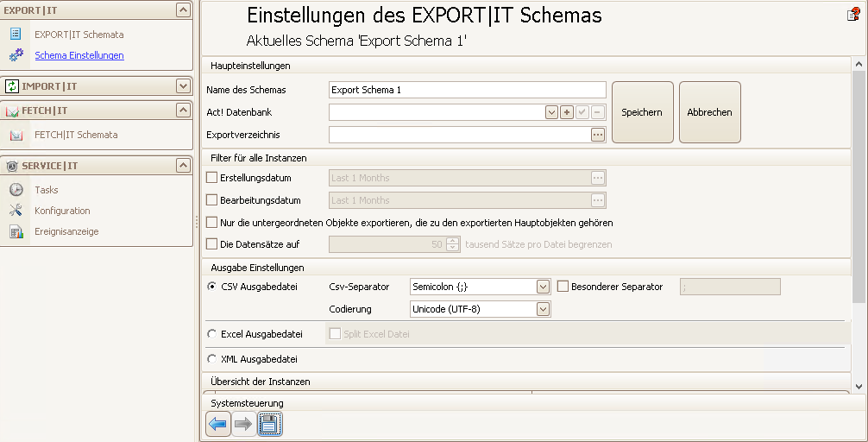The image size is (868, 442).
Task: Browse for Exportverzeichnis with ellipsis button
Action: tap(597, 135)
